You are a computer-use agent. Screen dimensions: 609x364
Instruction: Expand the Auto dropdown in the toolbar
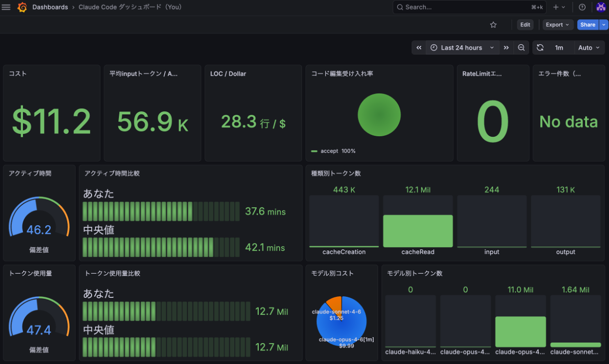point(589,47)
